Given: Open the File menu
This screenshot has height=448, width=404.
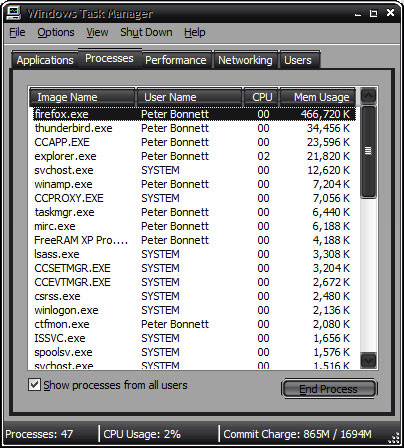Looking at the screenshot, I should [x=17, y=33].
